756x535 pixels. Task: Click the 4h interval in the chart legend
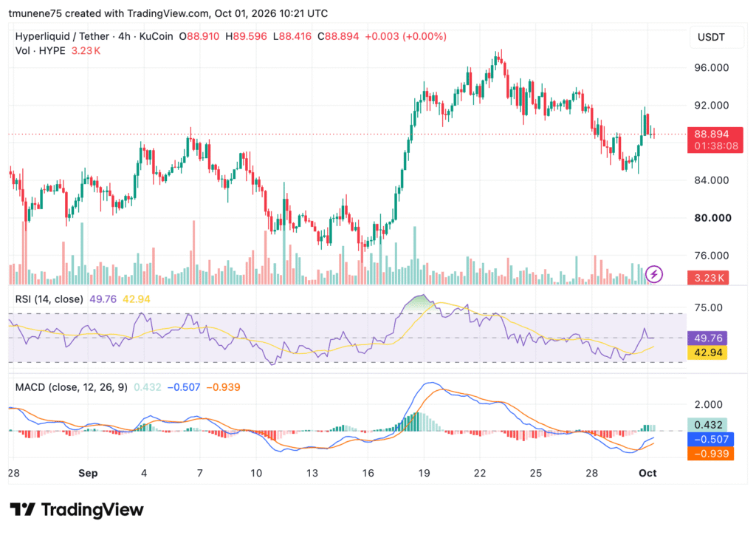(124, 36)
